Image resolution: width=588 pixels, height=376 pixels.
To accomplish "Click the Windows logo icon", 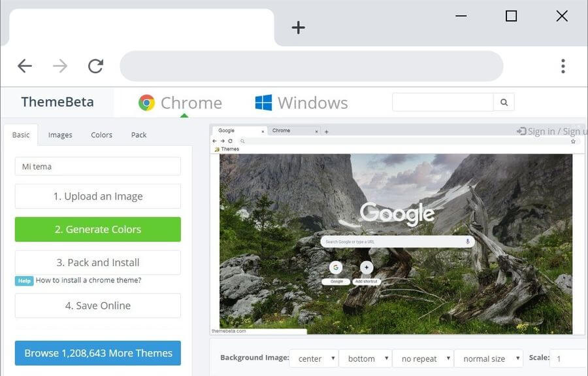I will pyautogui.click(x=264, y=103).
